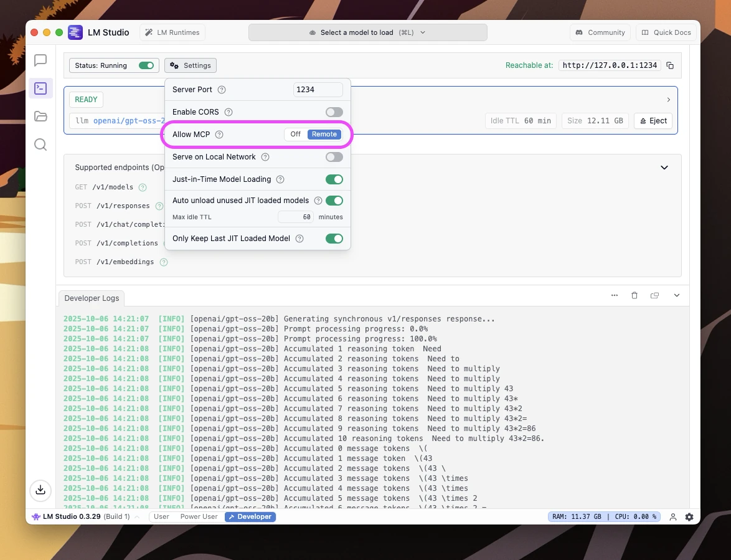
Task: Collapse the Developer Logs panel chevron
Action: coord(677,295)
